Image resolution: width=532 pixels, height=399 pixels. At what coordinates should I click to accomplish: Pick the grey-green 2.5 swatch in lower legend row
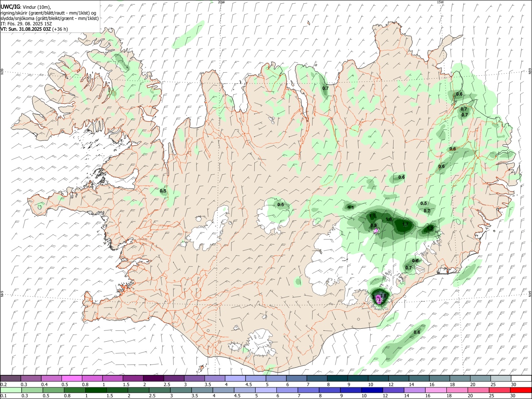tap(160, 390)
